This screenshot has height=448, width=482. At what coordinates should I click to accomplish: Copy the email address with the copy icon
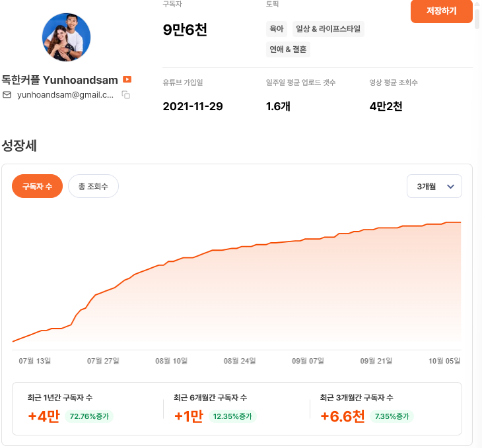125,95
